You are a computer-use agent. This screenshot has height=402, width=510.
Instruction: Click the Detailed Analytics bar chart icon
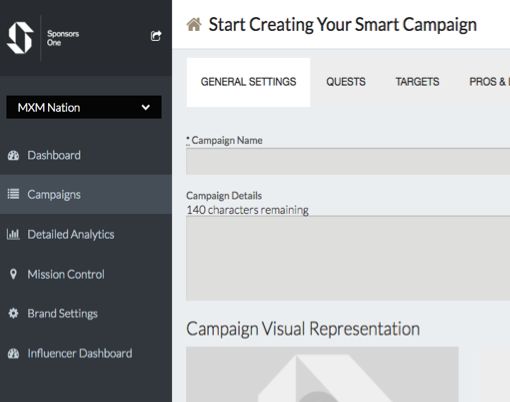coord(13,234)
